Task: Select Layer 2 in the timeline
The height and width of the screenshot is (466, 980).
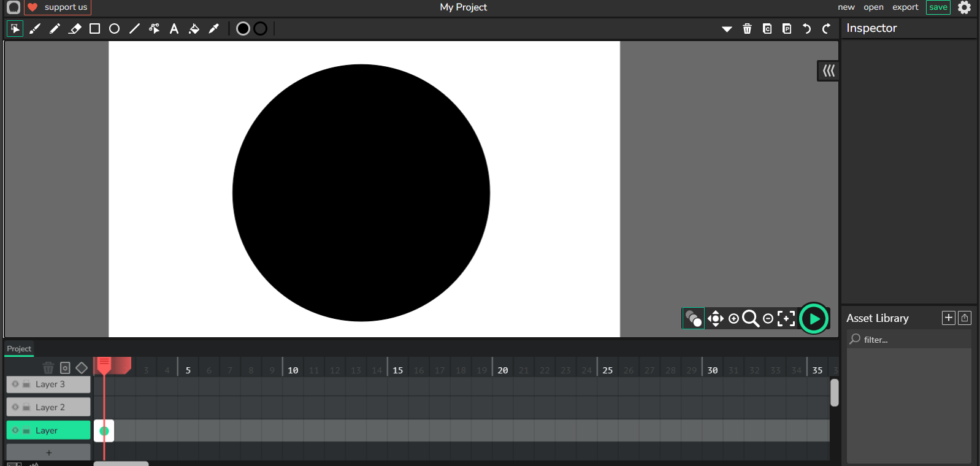Action: 50,407
